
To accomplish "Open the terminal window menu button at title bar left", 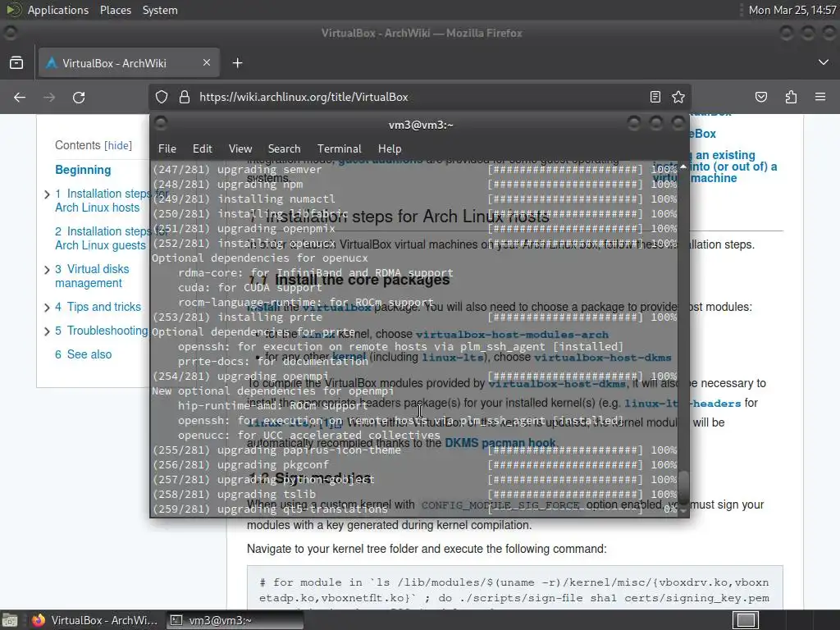I will [x=161, y=124].
